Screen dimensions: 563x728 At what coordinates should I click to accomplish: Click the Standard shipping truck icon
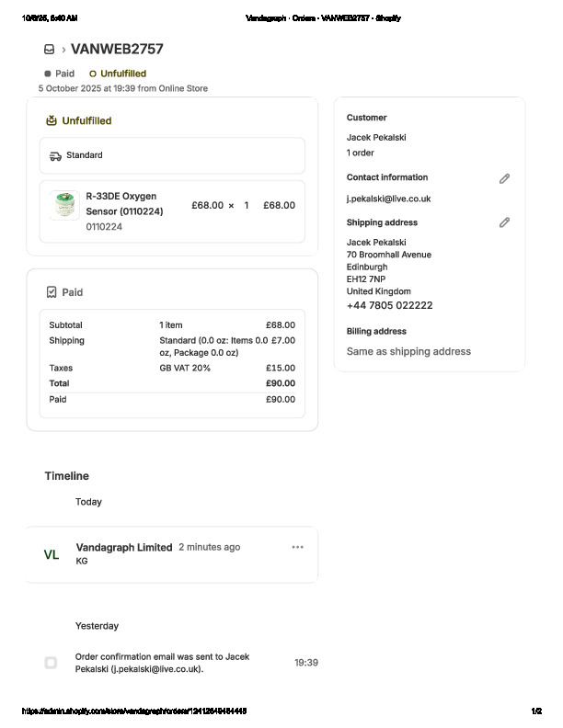55,155
